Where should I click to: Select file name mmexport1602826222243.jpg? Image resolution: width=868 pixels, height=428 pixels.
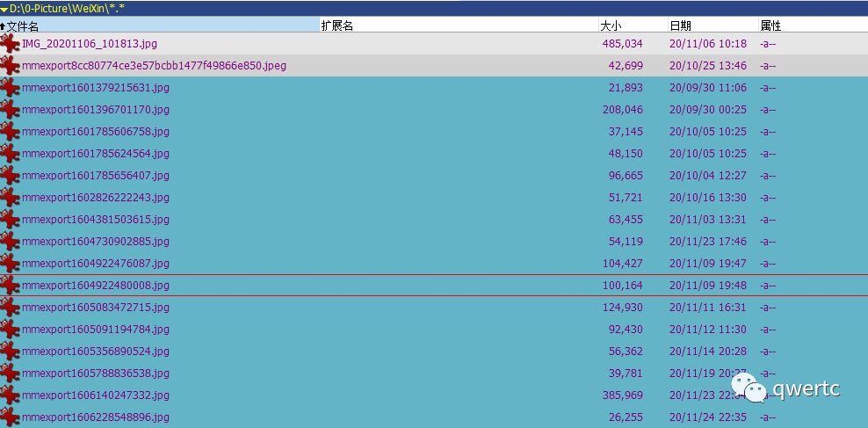point(96,198)
